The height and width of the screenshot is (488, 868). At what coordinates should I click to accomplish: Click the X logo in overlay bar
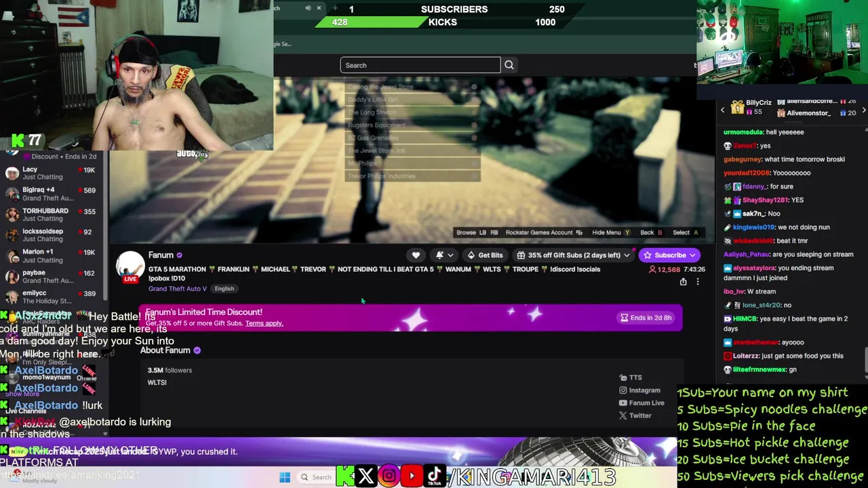366,476
